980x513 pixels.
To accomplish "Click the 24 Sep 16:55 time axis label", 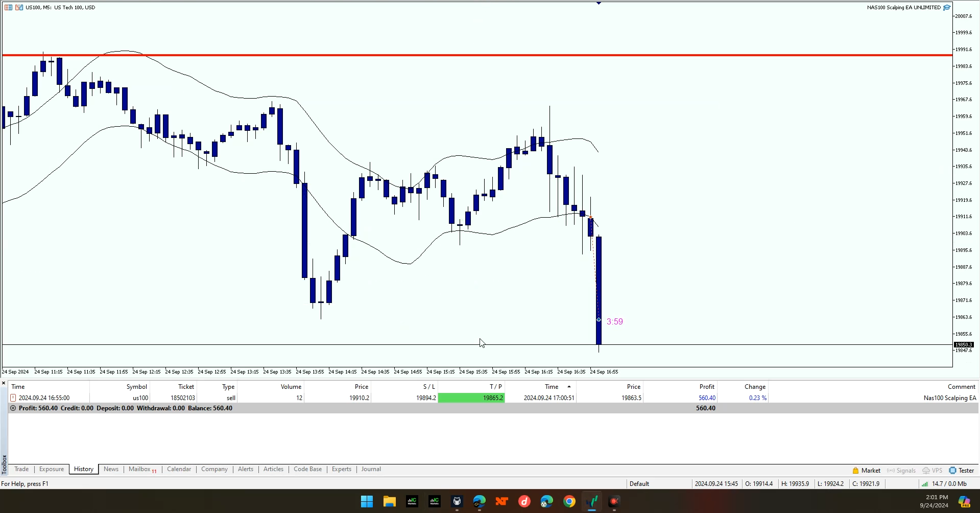I will point(604,371).
